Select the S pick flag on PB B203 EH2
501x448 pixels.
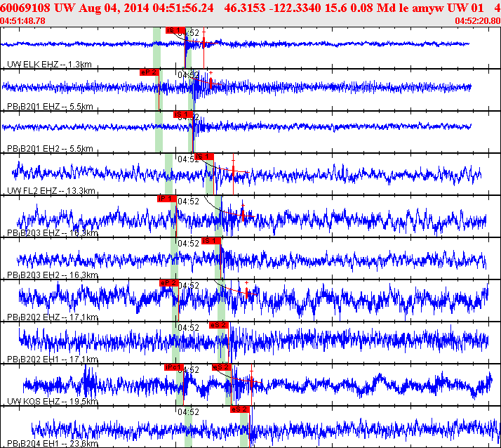pos(211,240)
